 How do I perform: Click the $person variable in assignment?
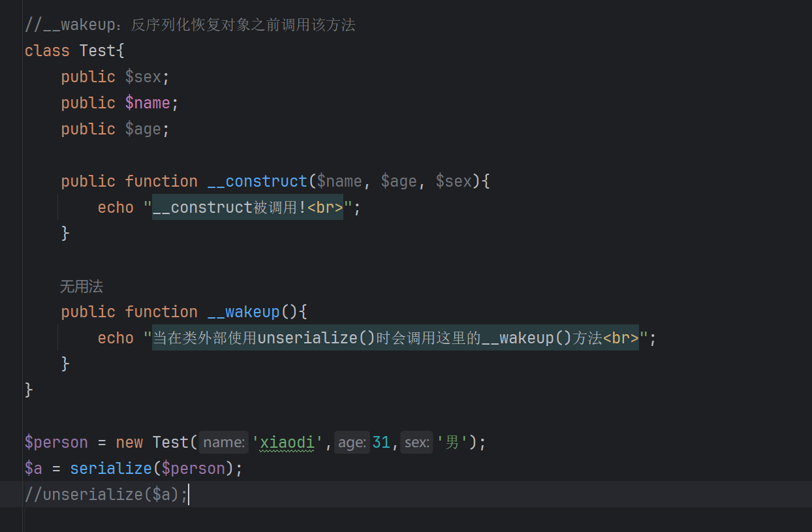(x=56, y=443)
